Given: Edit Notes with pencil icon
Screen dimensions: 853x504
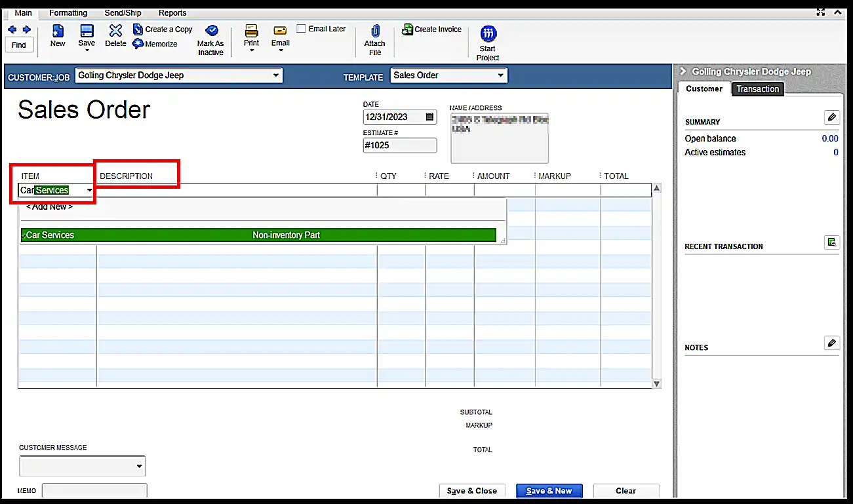Looking at the screenshot, I should (x=831, y=343).
